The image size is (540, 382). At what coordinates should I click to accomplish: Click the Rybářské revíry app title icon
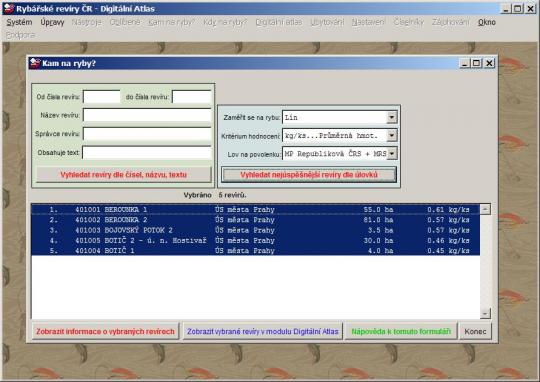[9, 8]
